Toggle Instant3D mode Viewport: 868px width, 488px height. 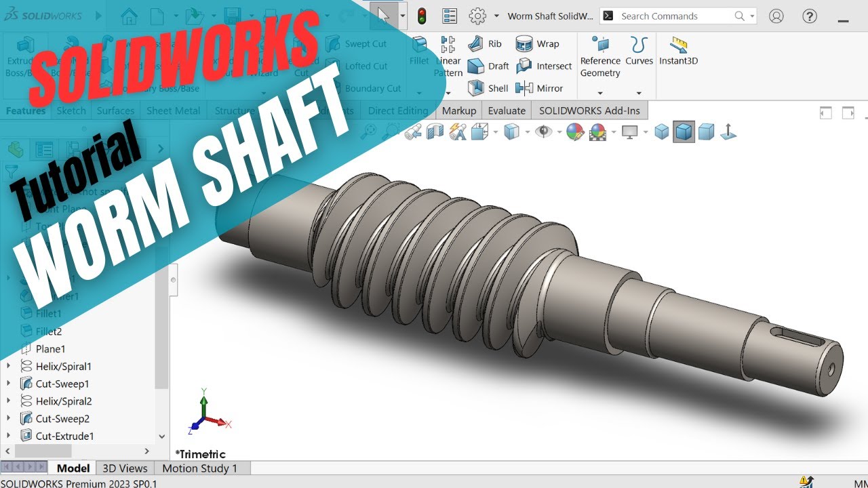click(x=678, y=51)
